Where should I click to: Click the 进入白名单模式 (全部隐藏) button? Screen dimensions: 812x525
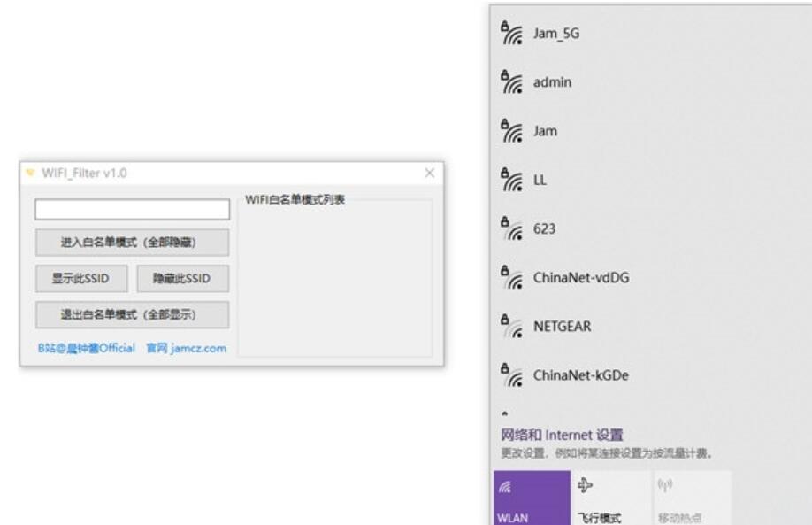132,243
